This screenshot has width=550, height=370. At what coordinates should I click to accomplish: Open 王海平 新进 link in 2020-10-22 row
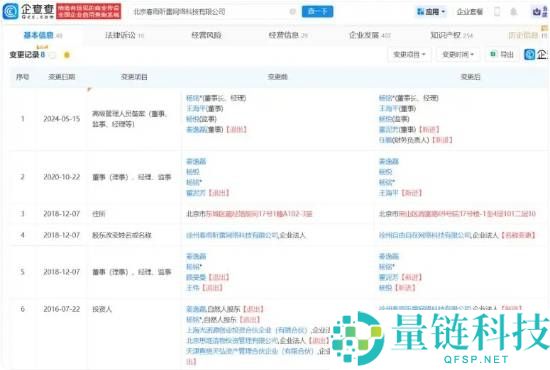click(389, 193)
